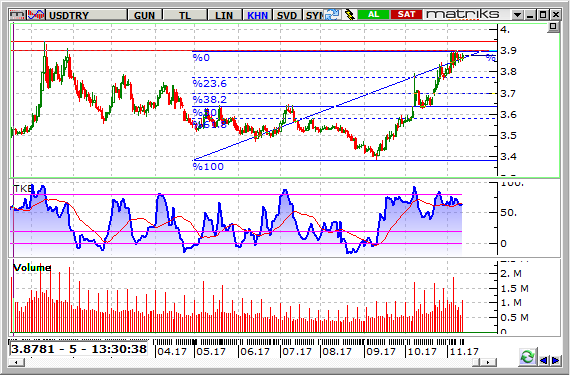Click the 04.17 date label

tap(172, 352)
